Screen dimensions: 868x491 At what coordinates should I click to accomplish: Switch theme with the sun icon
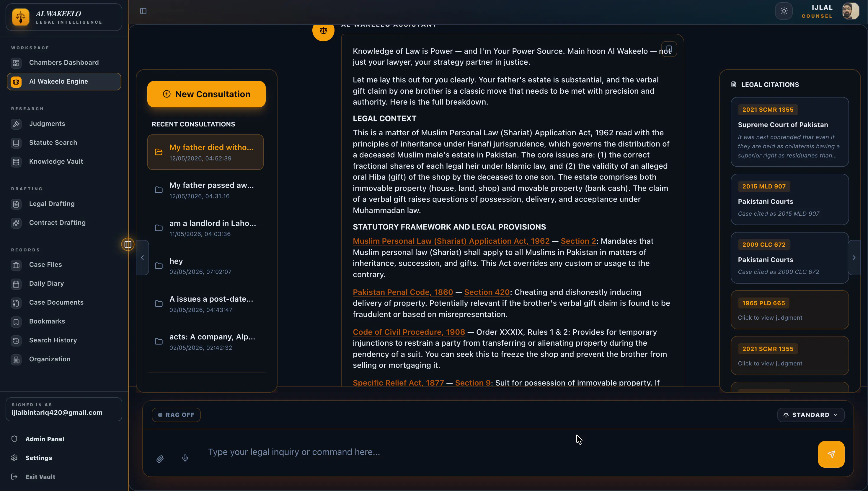pos(784,11)
